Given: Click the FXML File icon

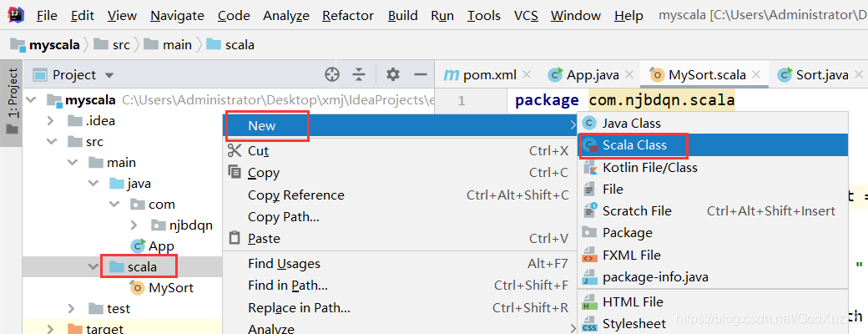Looking at the screenshot, I should coord(590,256).
